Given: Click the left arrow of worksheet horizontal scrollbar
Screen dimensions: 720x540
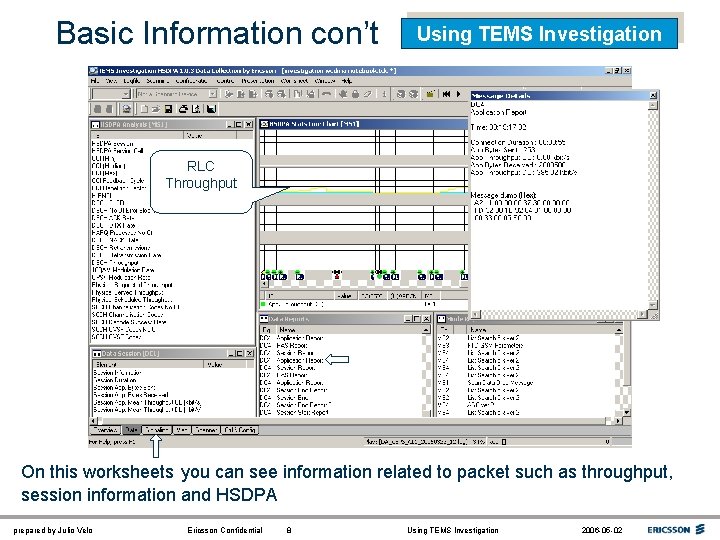Looking at the screenshot, I should (x=93, y=421).
